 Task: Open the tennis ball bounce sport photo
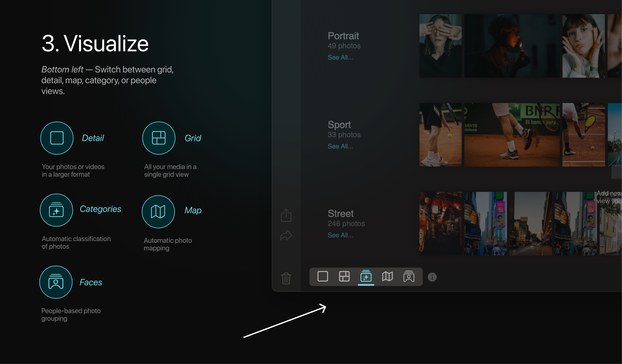(x=440, y=135)
